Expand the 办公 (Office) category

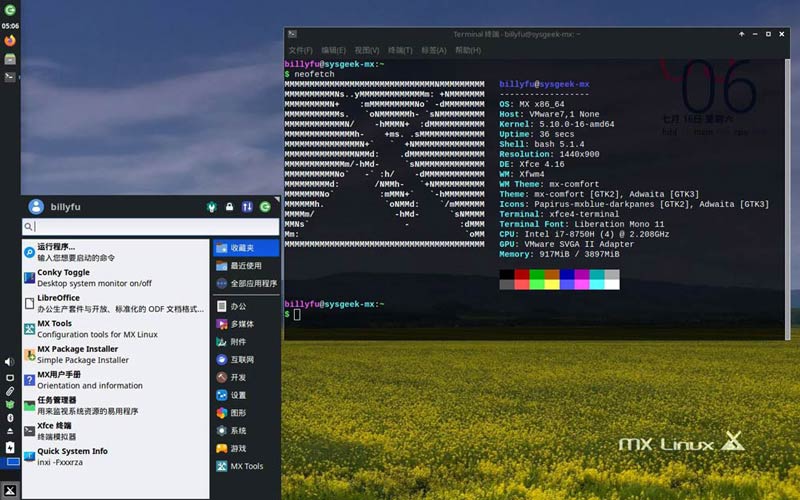pos(238,306)
